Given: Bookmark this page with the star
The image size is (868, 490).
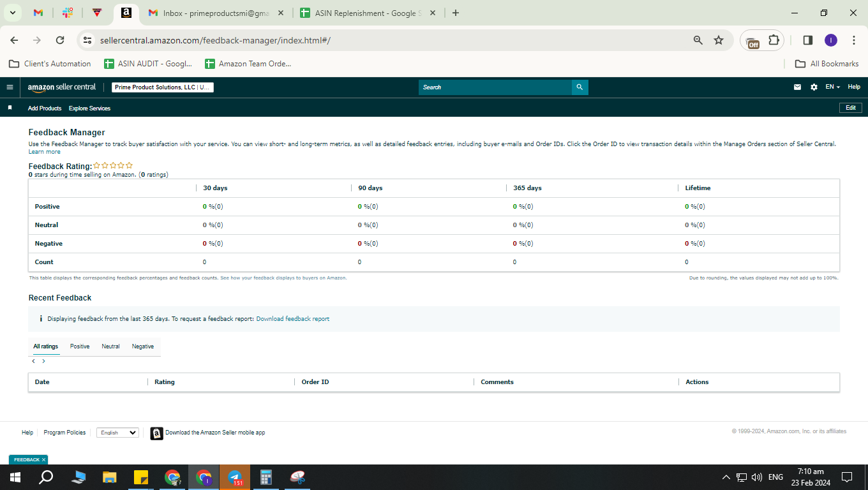Looking at the screenshot, I should [719, 40].
